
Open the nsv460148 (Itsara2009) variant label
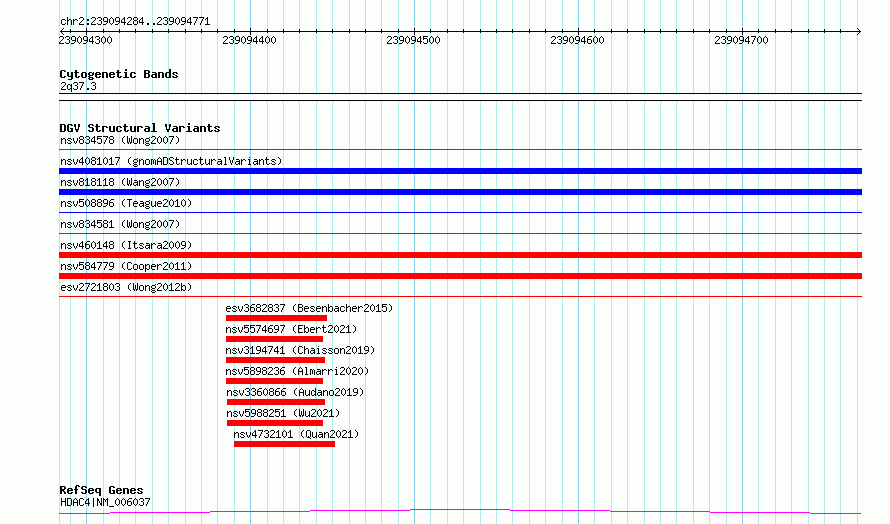pyautogui.click(x=126, y=245)
